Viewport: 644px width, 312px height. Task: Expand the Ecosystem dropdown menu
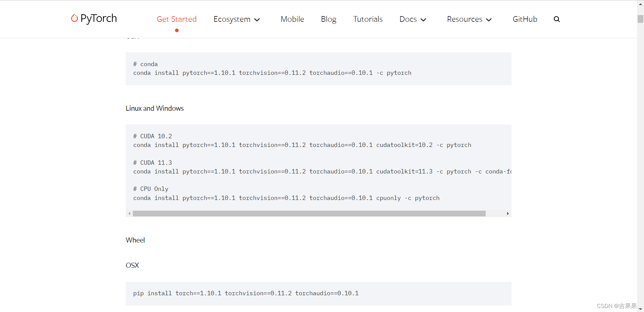232,19
